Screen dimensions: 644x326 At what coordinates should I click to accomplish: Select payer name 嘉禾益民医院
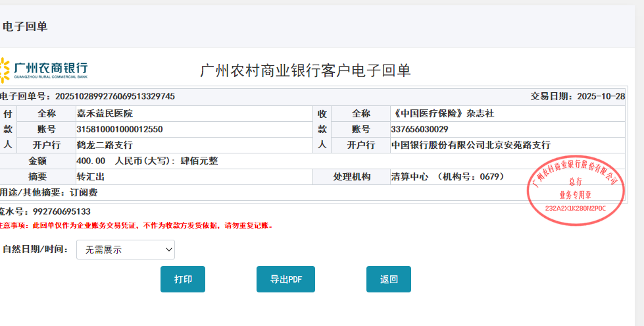click(105, 113)
